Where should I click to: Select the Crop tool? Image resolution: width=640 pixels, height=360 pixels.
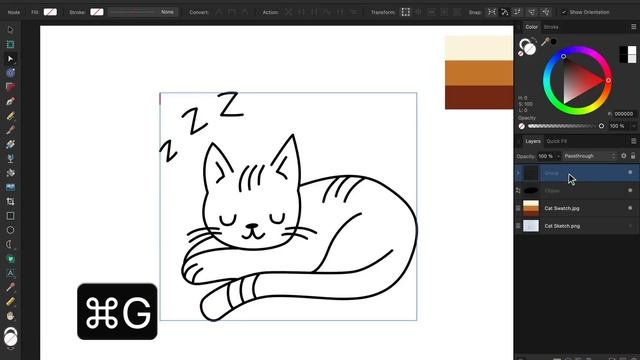click(11, 202)
